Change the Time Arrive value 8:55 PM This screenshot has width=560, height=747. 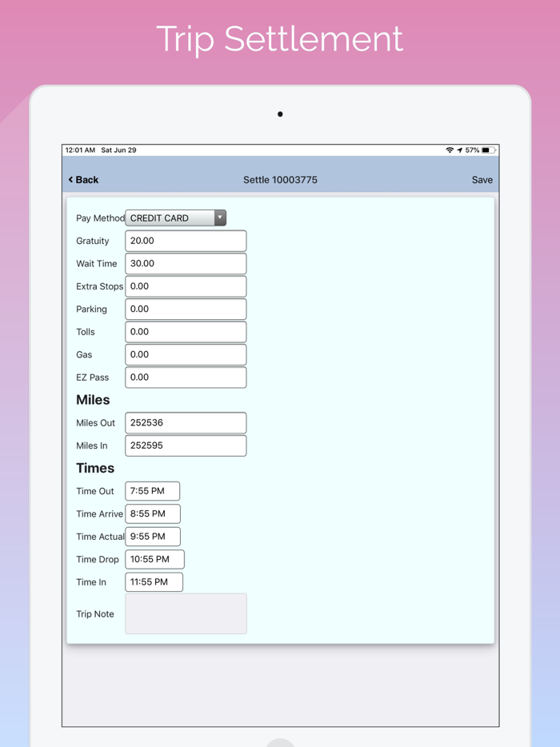coord(153,513)
